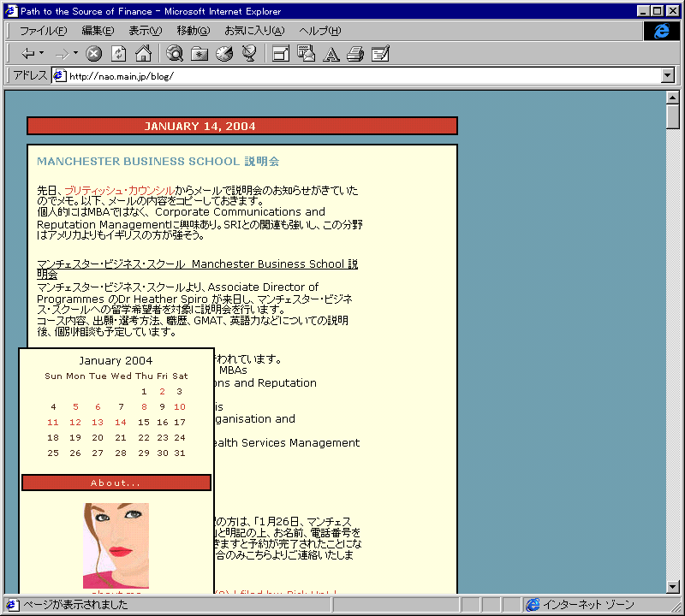The image size is (685, 616).
Task: Click the ページが表示されました status text
Action: pos(75,605)
